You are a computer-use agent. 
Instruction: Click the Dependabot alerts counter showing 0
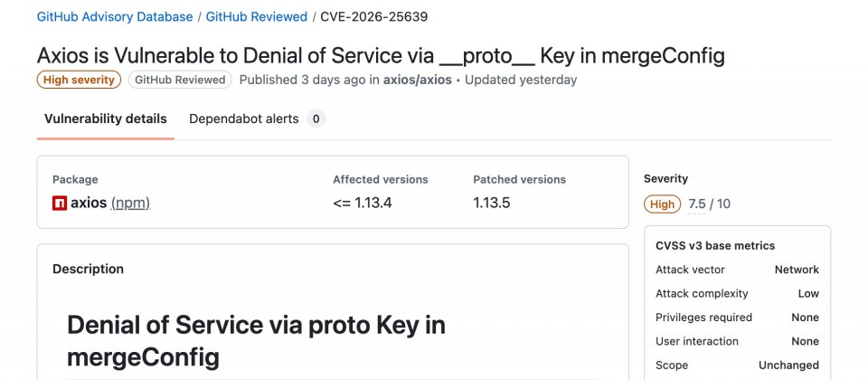pyautogui.click(x=316, y=119)
